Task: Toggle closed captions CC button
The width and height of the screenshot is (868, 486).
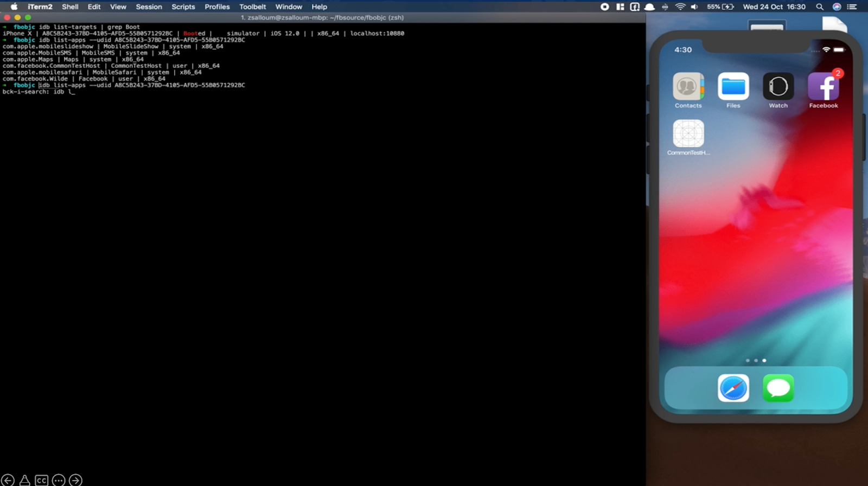Action: click(x=42, y=481)
